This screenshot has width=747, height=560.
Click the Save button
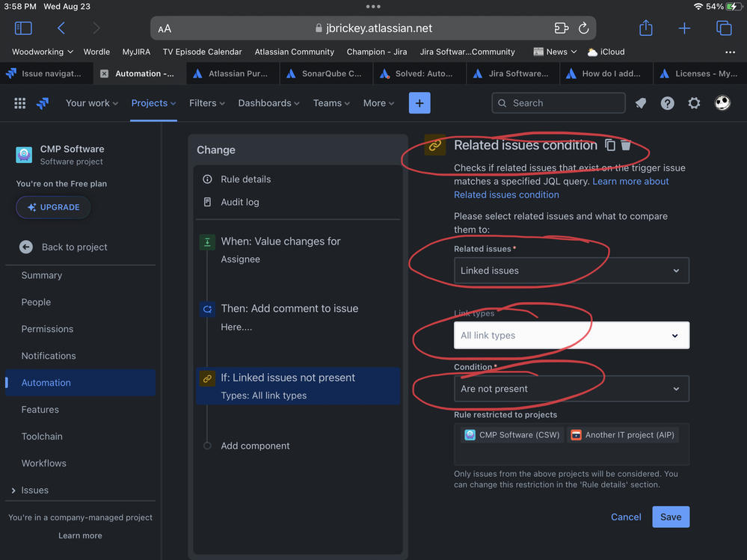pos(671,517)
